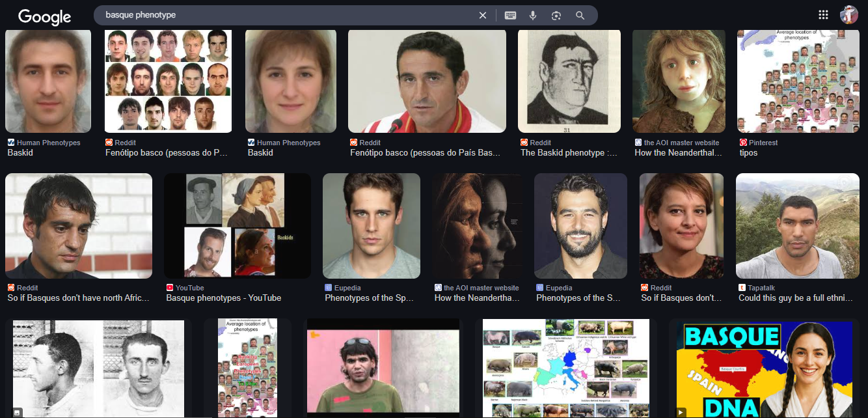This screenshot has width=868, height=418.
Task: Open the pig breeds map thumbnail
Action: (565, 369)
